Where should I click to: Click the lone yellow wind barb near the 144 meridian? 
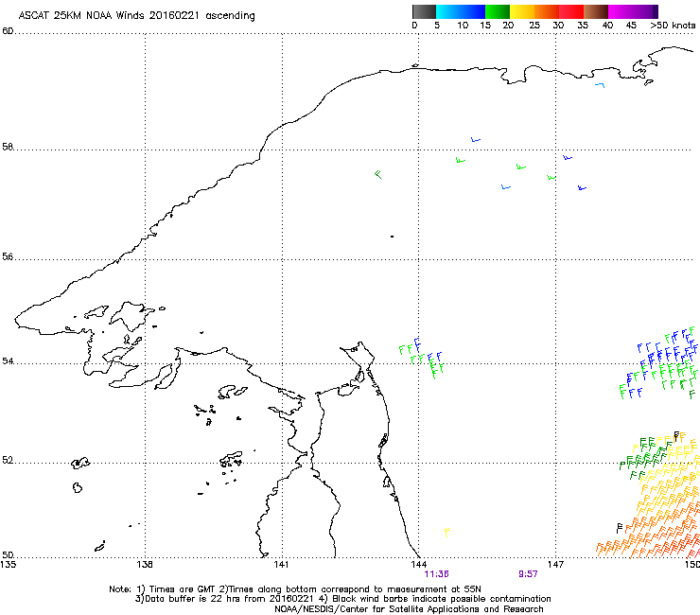click(446, 532)
